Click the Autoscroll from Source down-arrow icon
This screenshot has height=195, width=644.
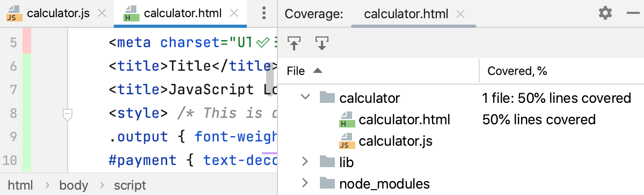(x=321, y=43)
